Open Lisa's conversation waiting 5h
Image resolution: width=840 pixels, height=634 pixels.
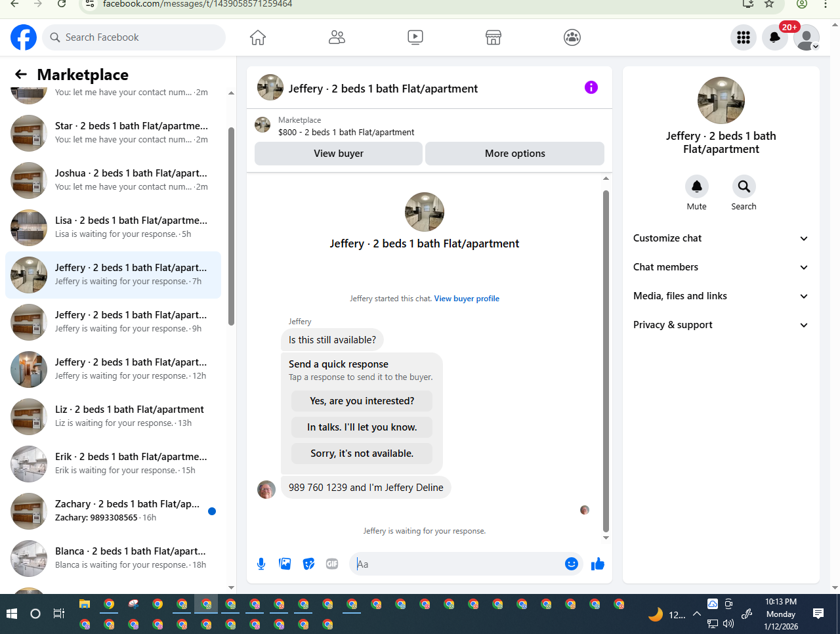tap(113, 227)
